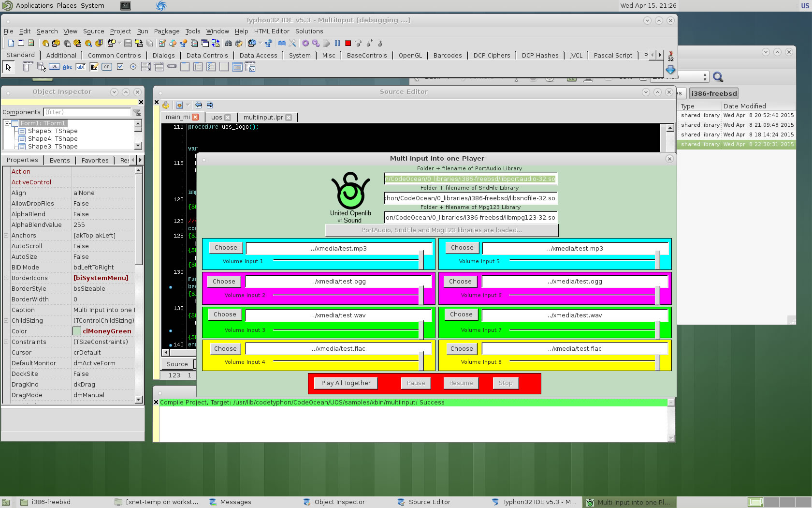Pick the TMemo component icon
This screenshot has height=508, width=812.
[94, 67]
